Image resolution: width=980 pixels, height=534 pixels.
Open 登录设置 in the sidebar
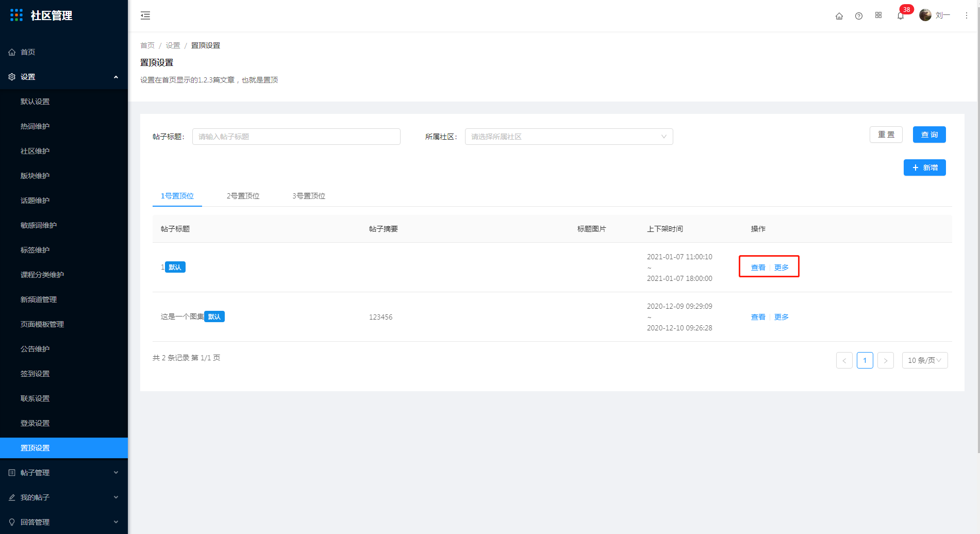pos(35,423)
